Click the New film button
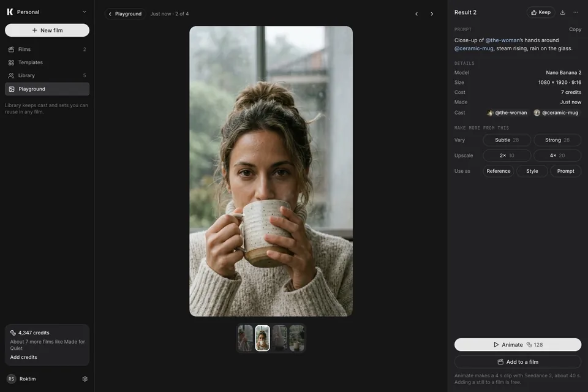588x392 pixels. coord(47,31)
